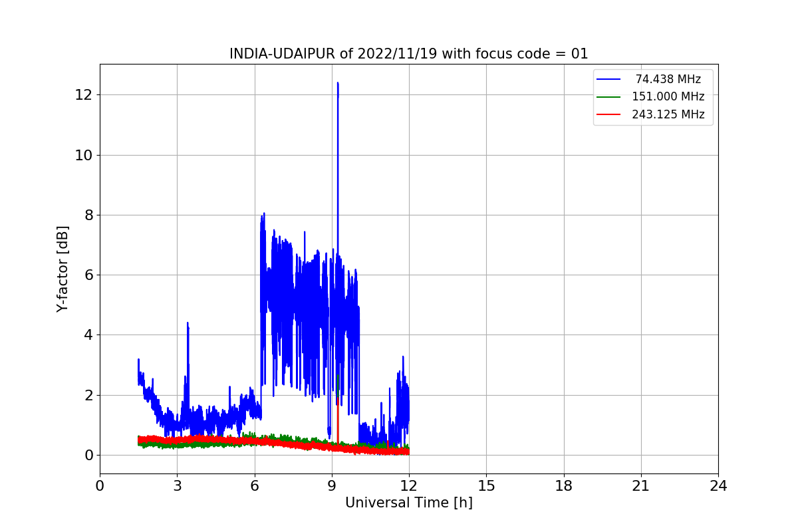
Task: Click the green line sample in legend
Action: (608, 96)
